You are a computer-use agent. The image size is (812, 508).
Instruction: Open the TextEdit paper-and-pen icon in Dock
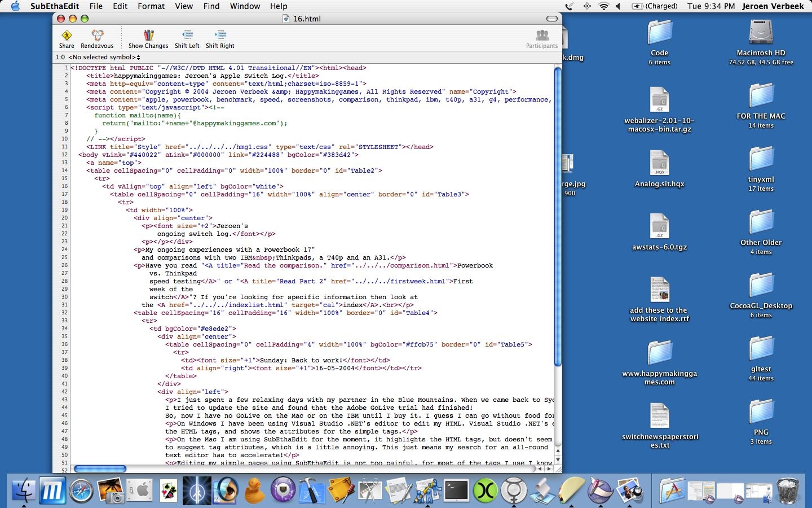tap(399, 490)
